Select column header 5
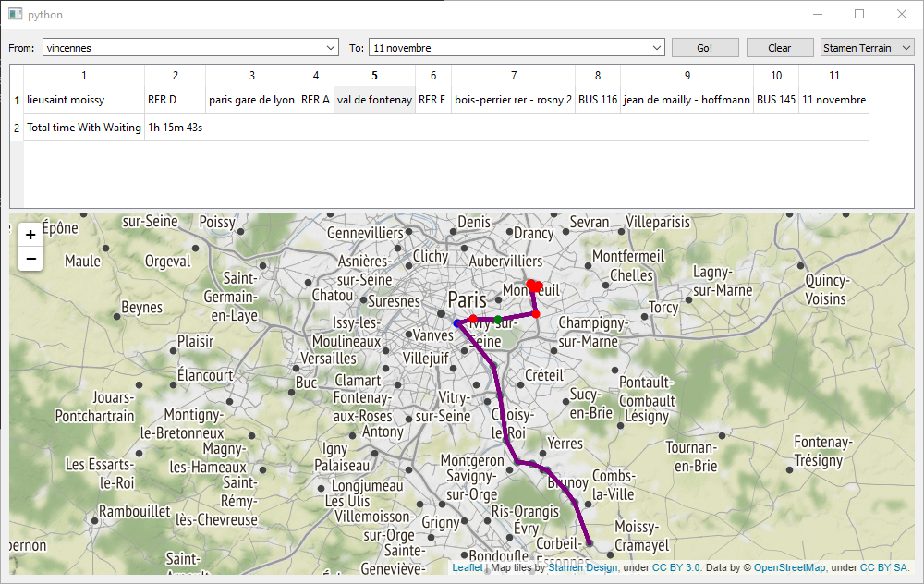 pyautogui.click(x=374, y=76)
